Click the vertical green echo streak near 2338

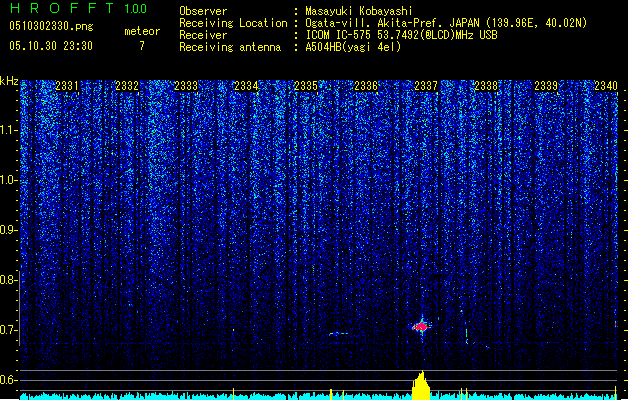[466, 336]
